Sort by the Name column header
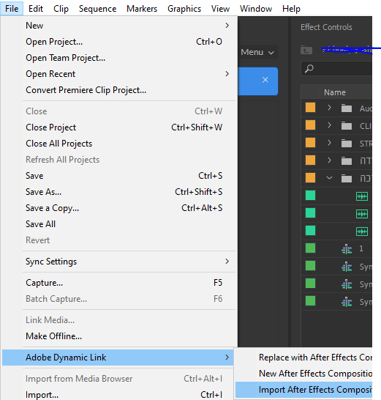 [335, 92]
